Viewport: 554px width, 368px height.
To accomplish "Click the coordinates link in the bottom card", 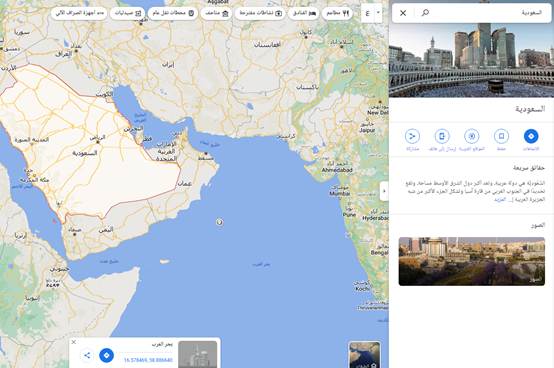I will [x=148, y=360].
